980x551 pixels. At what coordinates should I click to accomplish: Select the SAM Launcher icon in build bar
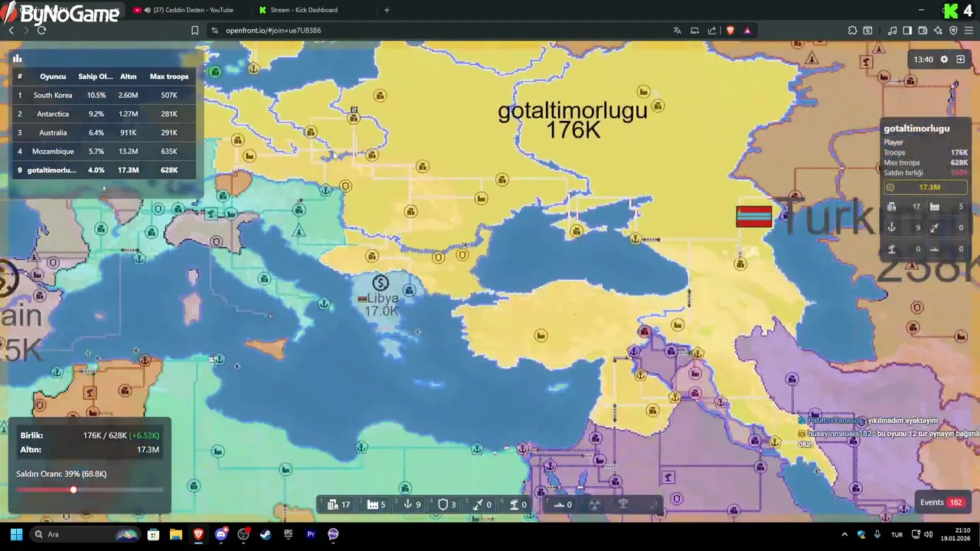coord(514,504)
